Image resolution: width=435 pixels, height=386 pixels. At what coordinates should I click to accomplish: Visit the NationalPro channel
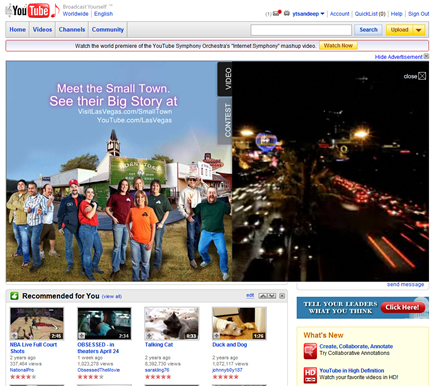22,370
